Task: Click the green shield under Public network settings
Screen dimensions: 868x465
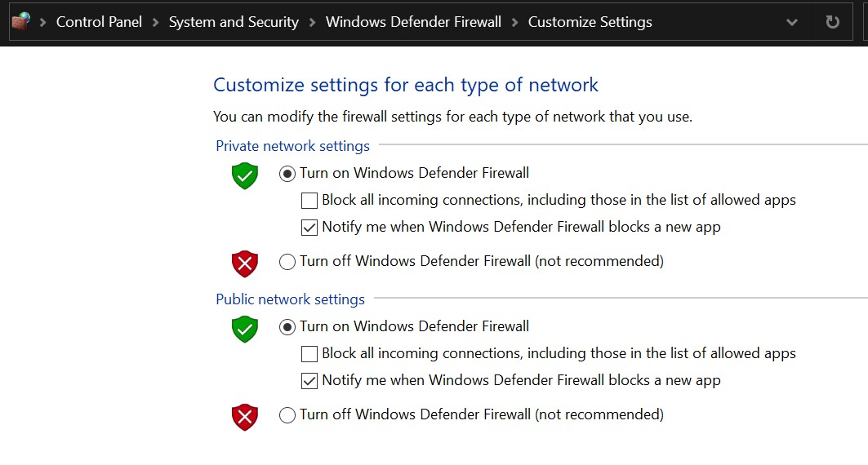Action: coord(245,329)
